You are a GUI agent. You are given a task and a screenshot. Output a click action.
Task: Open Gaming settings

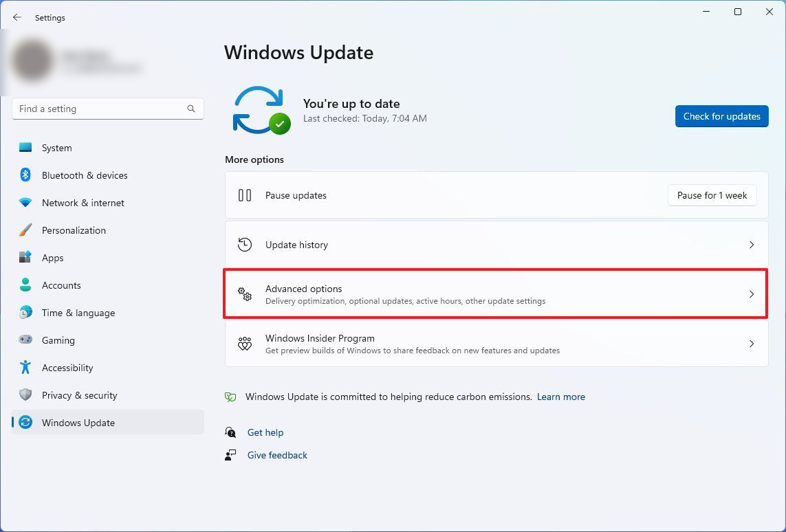(108, 340)
